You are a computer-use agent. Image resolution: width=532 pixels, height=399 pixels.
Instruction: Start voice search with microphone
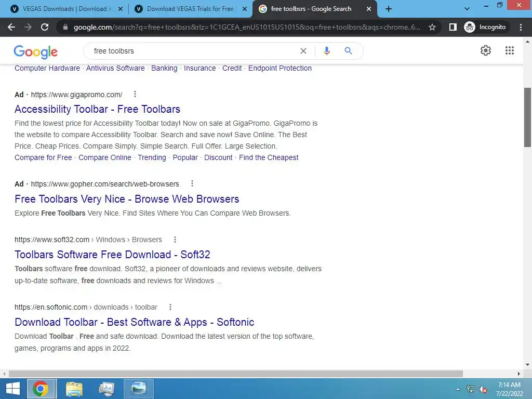tap(326, 51)
